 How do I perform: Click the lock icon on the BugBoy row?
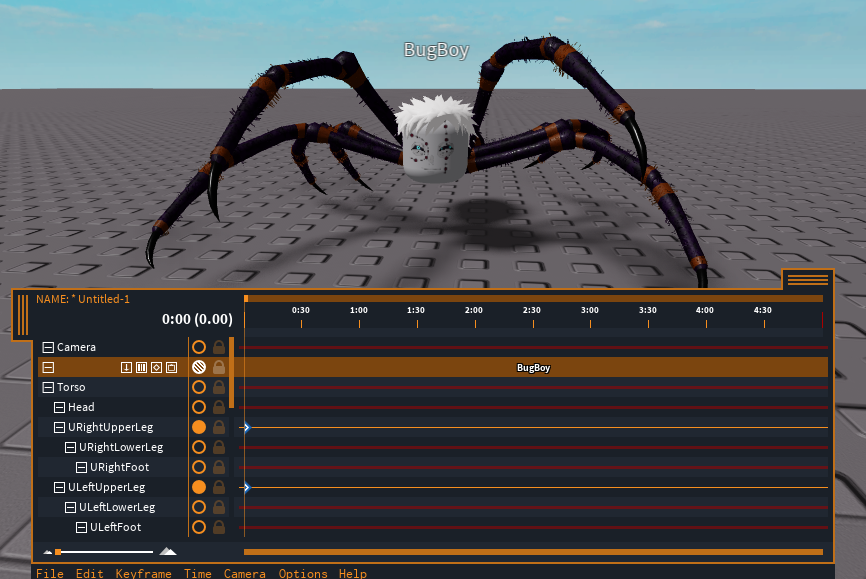(219, 367)
